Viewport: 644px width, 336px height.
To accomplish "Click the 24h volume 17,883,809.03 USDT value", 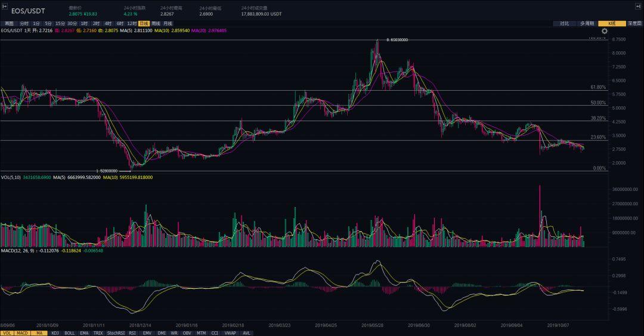I will pyautogui.click(x=261, y=14).
